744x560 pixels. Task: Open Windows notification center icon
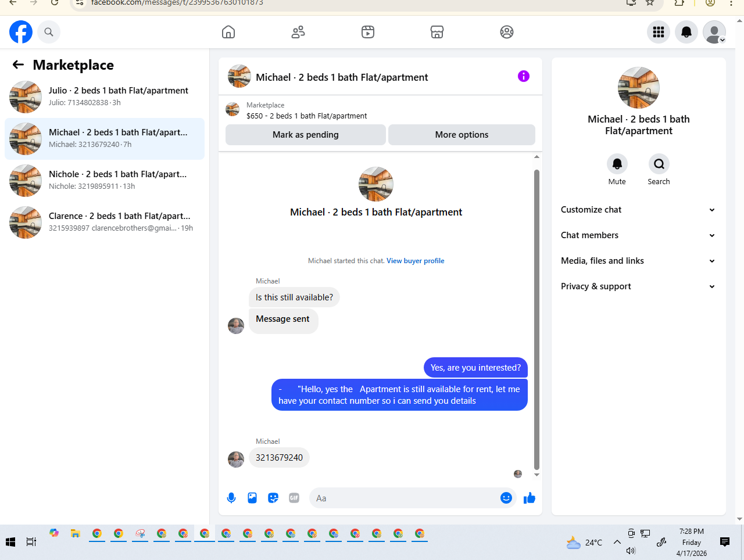[725, 542]
